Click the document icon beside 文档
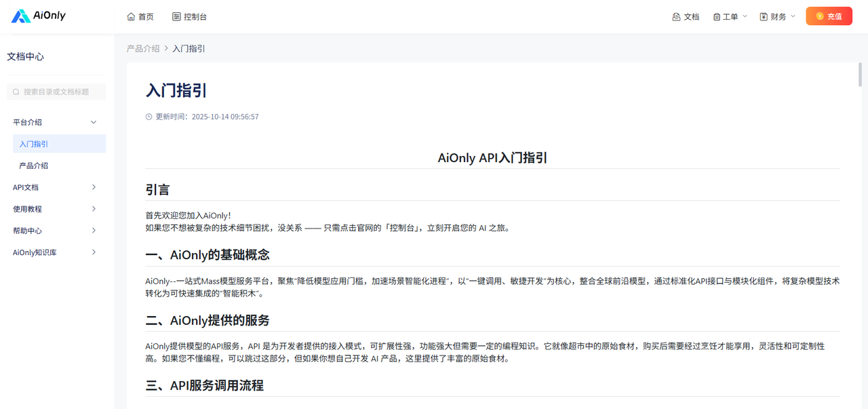The height and width of the screenshot is (409, 868). coord(676,16)
